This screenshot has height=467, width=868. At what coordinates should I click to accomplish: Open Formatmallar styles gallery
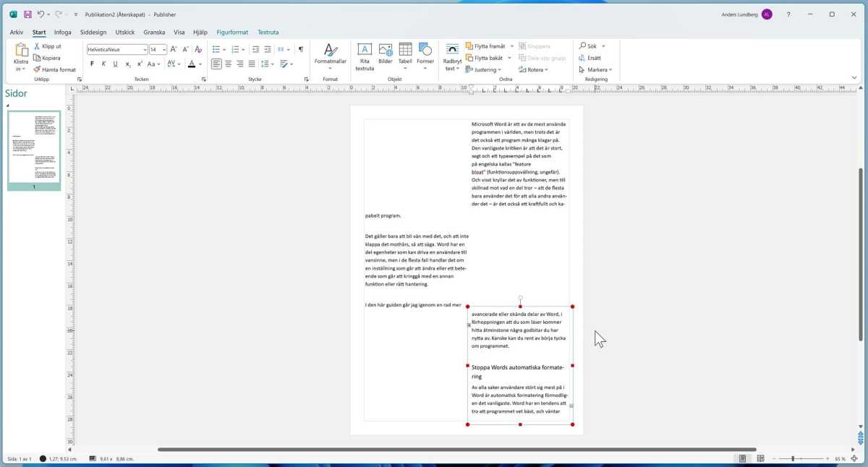click(x=331, y=56)
